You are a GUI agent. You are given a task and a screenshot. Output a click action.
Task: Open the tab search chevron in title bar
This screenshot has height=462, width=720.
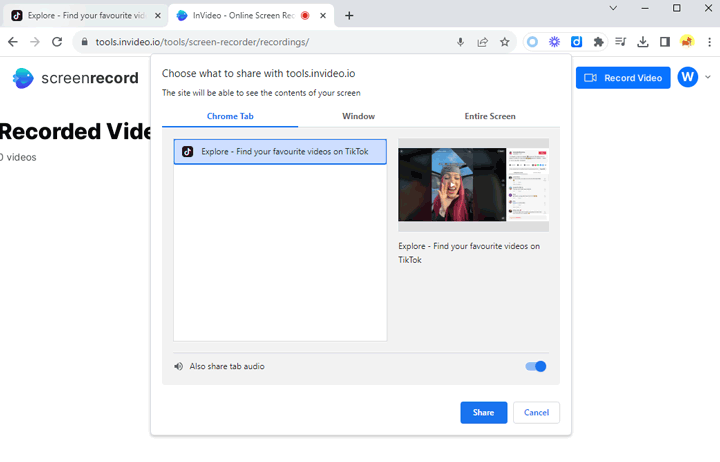pos(613,8)
